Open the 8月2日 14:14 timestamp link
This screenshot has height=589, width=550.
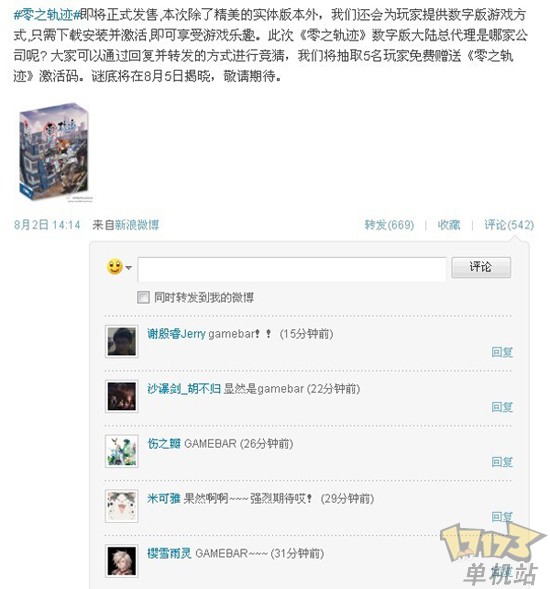pos(47,225)
